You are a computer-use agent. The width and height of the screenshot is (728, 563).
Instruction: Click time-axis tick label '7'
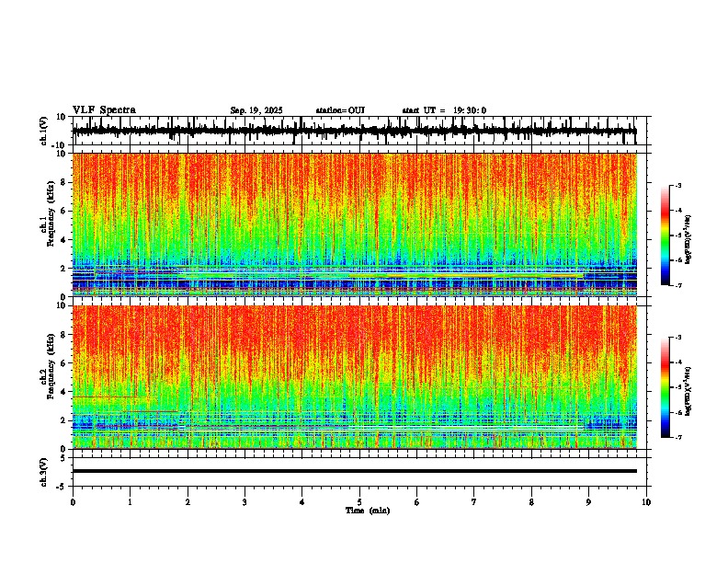pyautogui.click(x=474, y=502)
